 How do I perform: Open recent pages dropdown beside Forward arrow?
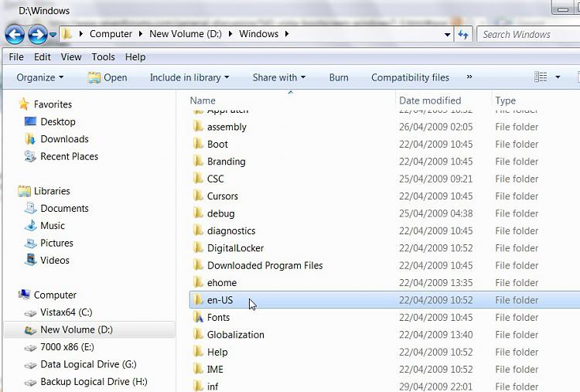(x=53, y=35)
